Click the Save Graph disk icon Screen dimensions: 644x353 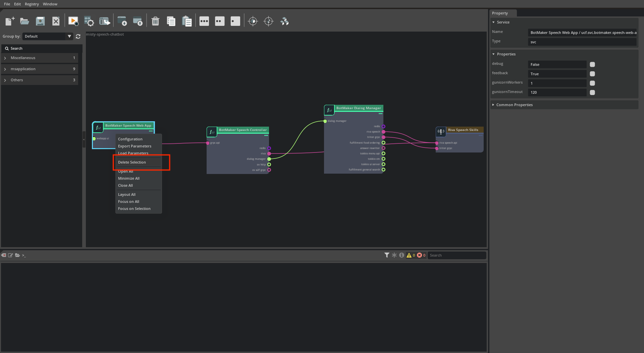point(40,21)
